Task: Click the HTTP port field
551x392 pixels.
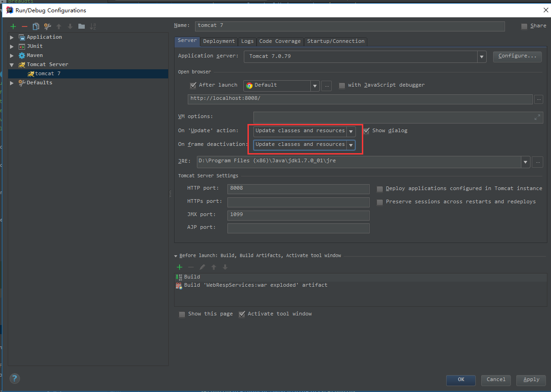Action: click(x=298, y=189)
